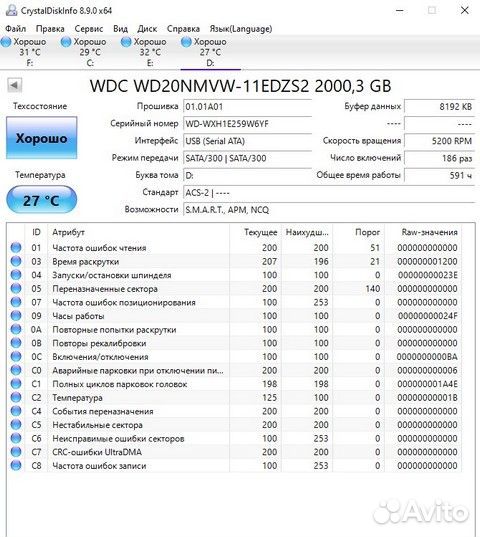Select the Нестабильные сектора row
480x537 pixels.
pyautogui.click(x=234, y=425)
